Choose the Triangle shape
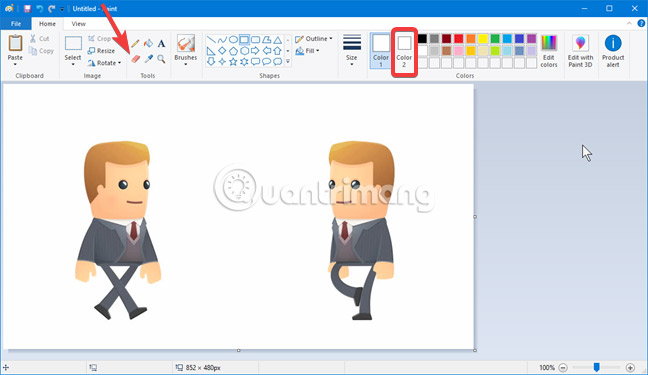Screen dimensions: 648x375 [x=278, y=40]
